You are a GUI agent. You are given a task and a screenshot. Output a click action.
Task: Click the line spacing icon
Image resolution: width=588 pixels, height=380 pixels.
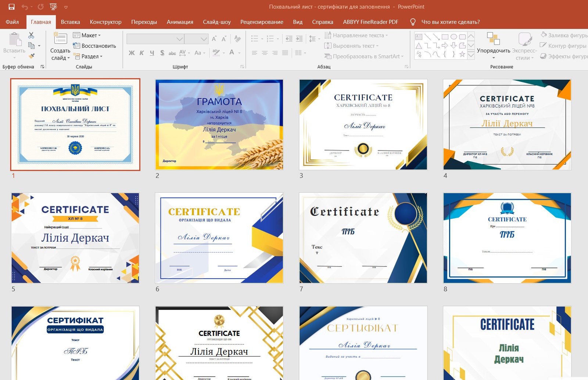(x=312, y=39)
